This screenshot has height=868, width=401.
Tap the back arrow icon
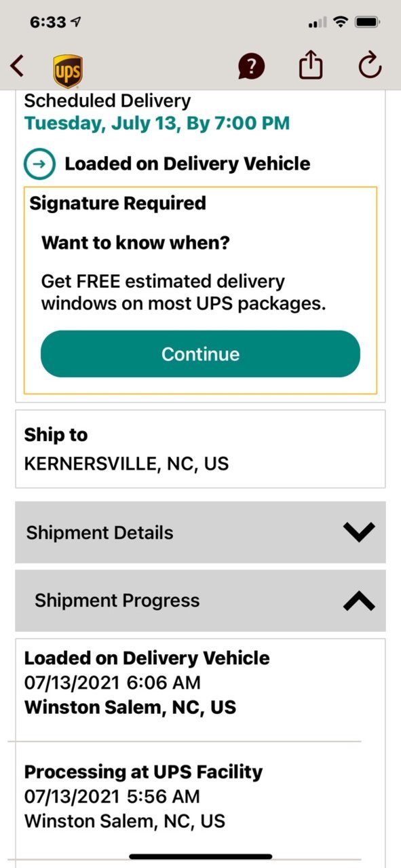(x=18, y=66)
